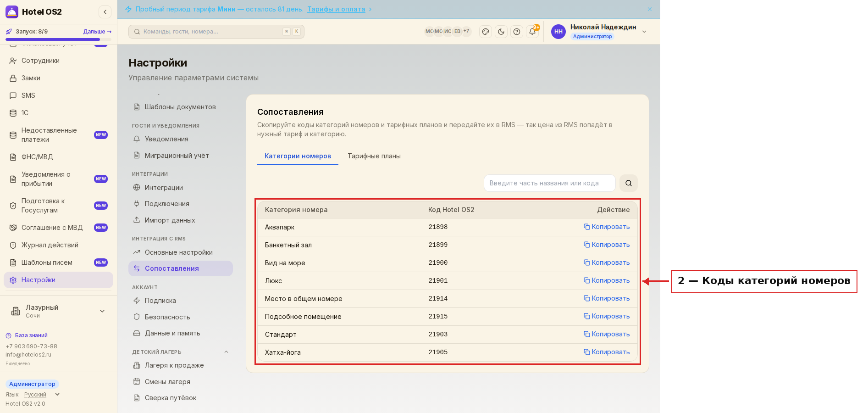Open the Тарифы и оплата link
Viewport: 868px width, 413px height.
336,9
